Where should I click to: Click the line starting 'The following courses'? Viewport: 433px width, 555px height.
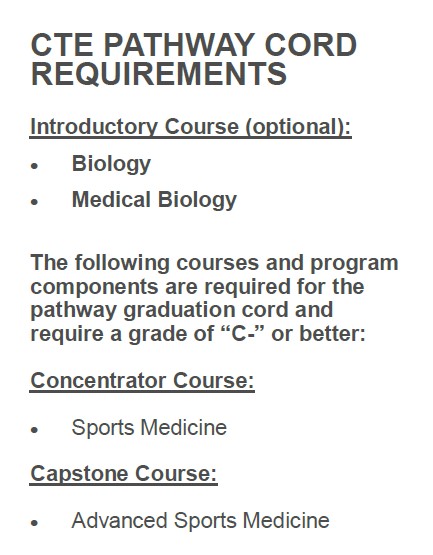pos(215,263)
